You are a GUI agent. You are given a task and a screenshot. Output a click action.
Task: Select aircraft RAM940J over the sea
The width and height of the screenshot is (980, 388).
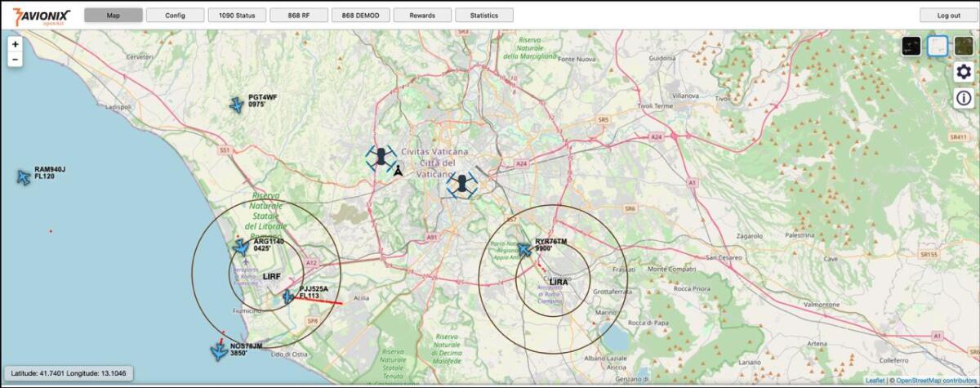pyautogui.click(x=23, y=177)
